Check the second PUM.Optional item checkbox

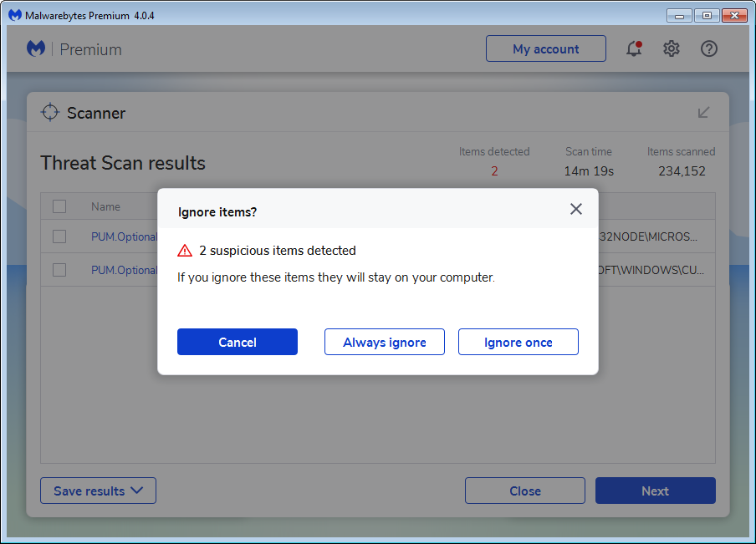59,270
